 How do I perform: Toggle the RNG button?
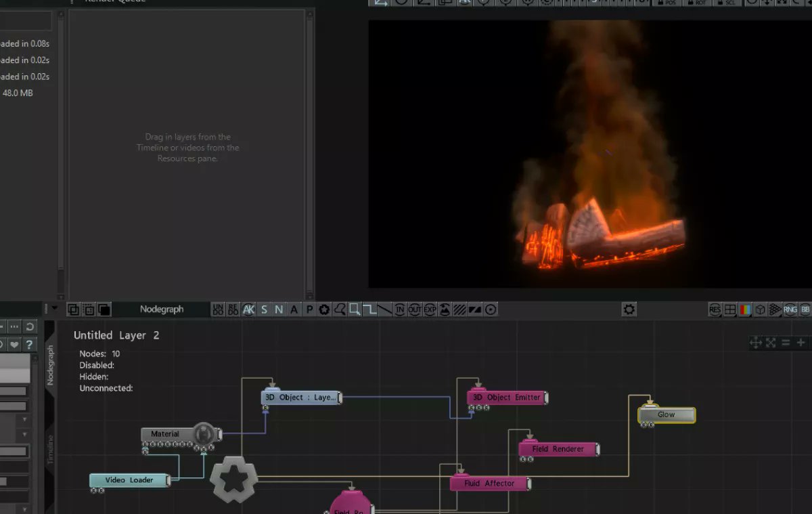pos(790,309)
